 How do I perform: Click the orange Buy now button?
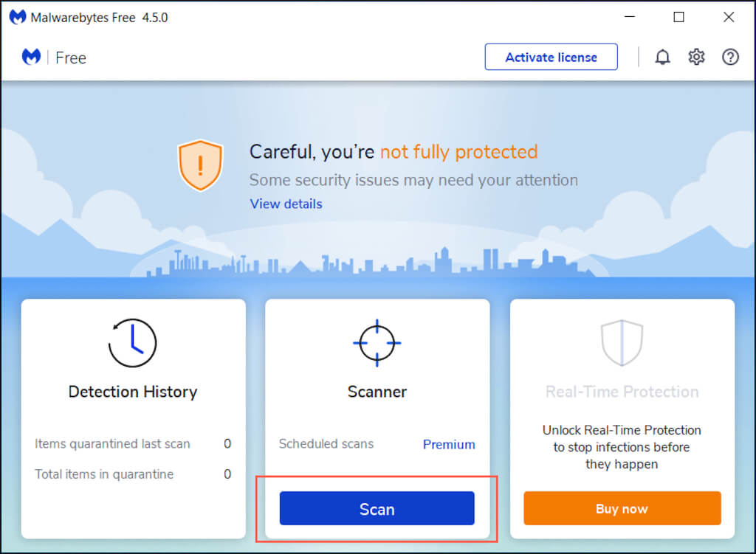[x=622, y=508]
